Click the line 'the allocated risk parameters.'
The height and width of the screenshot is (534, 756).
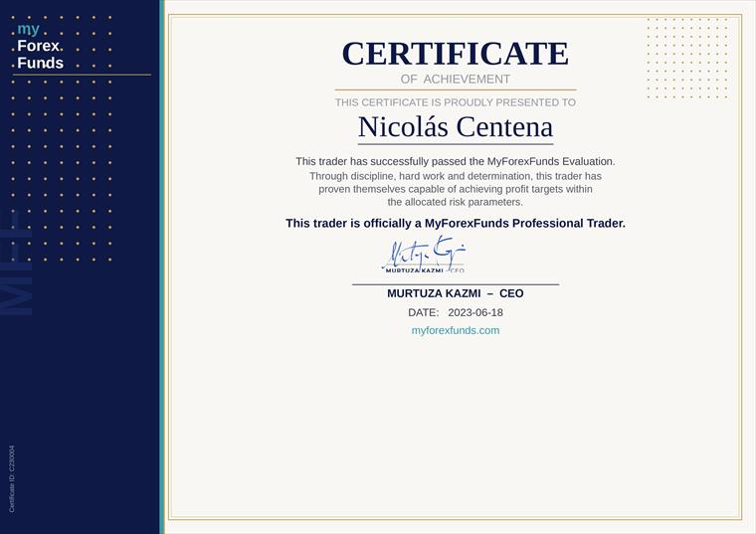point(456,202)
